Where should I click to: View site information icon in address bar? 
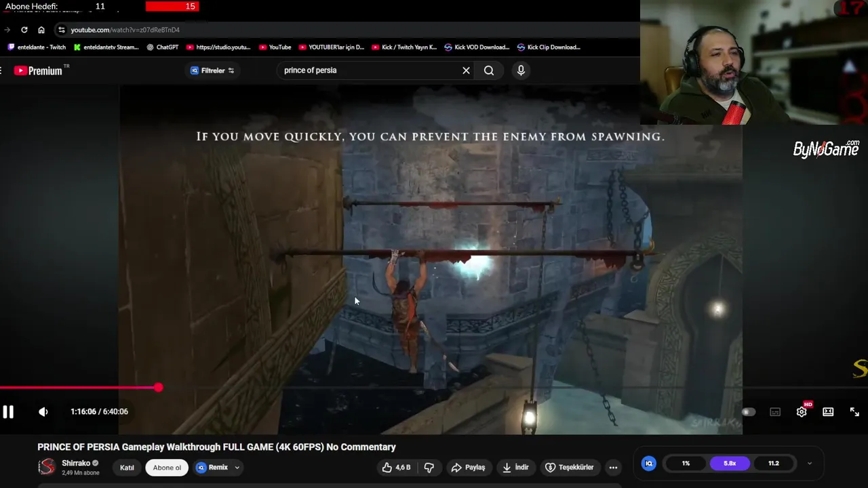click(x=62, y=30)
